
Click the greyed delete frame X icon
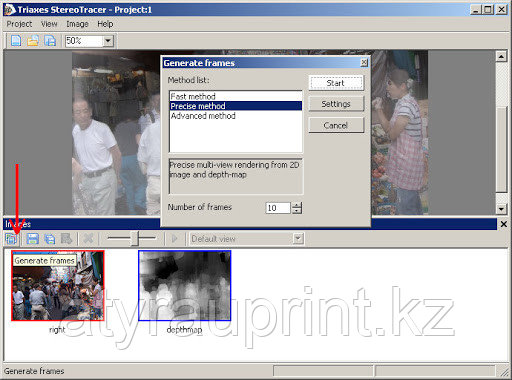88,239
